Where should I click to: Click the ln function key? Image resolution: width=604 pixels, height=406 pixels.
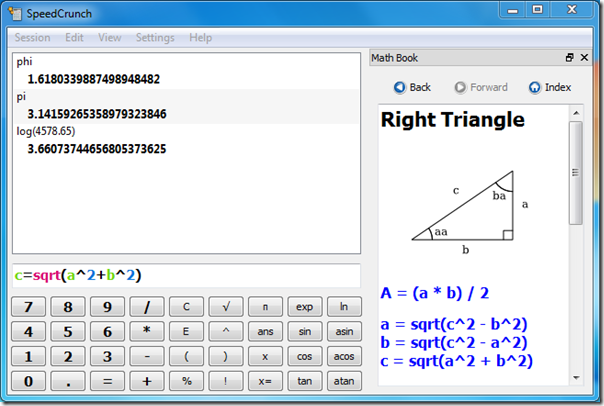(344, 307)
